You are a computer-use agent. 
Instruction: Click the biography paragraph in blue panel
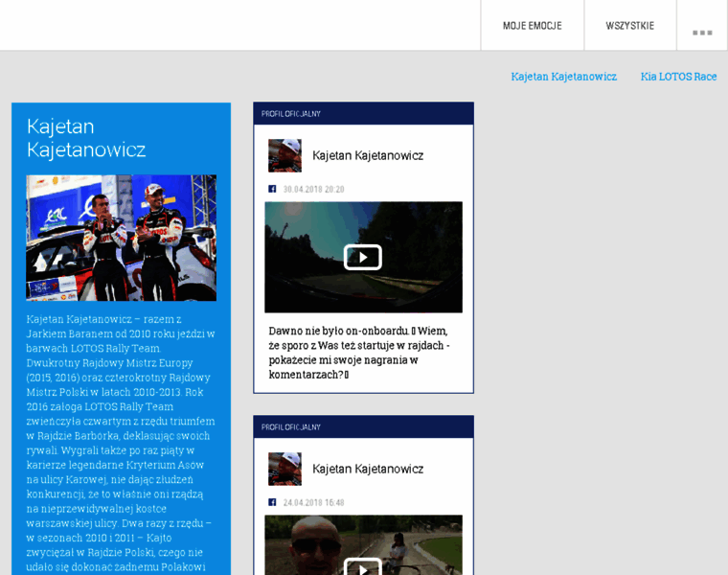[121, 444]
